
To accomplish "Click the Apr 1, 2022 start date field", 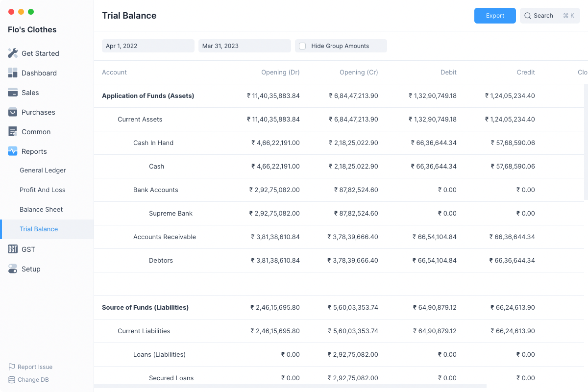I will pos(148,46).
